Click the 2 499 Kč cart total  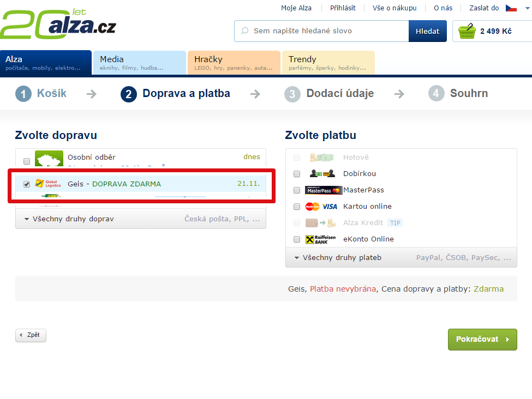point(495,31)
